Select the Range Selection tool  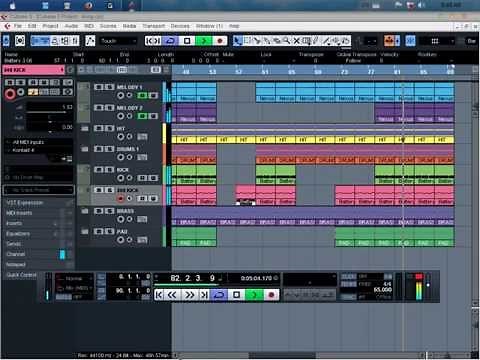(x=247, y=41)
